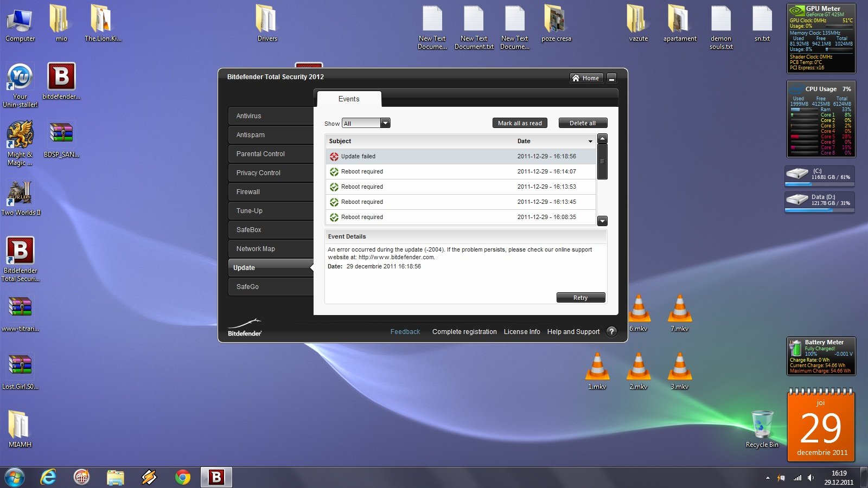Select Your Uninstaller desktop shortcut
This screenshot has width=868, height=488.
pos(20,86)
